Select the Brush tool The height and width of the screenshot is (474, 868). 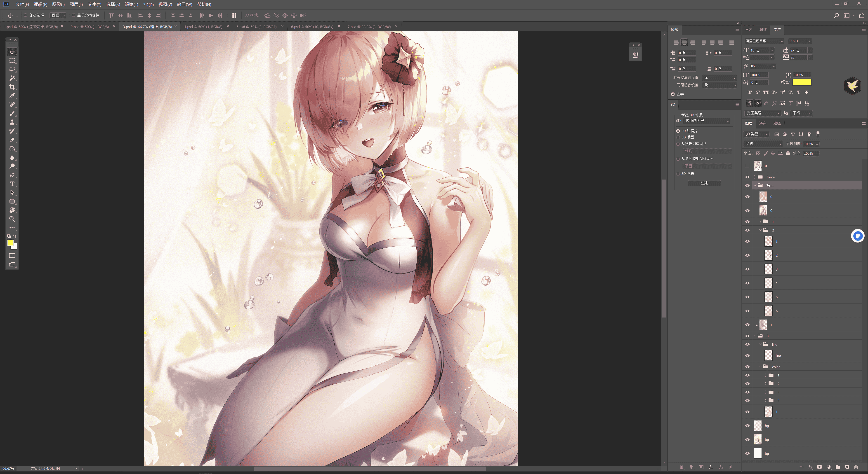[12, 113]
